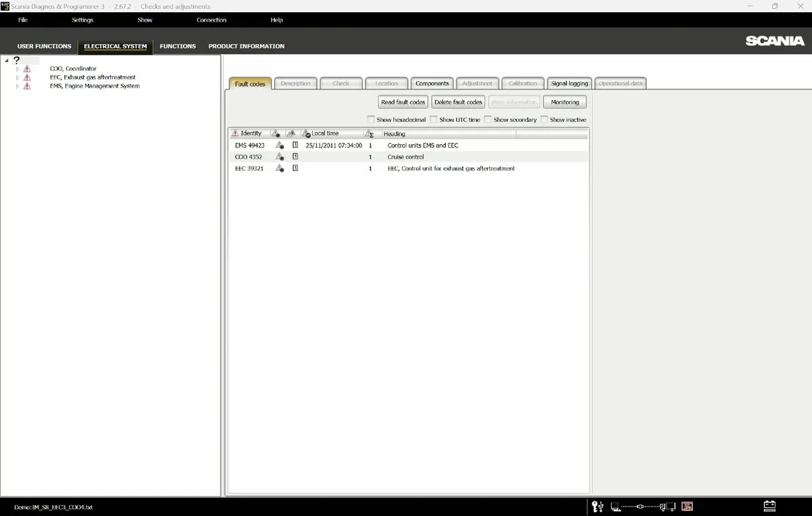
Task: Expand EEC, Exhaust gas aftertreatment node
Action: [17, 77]
